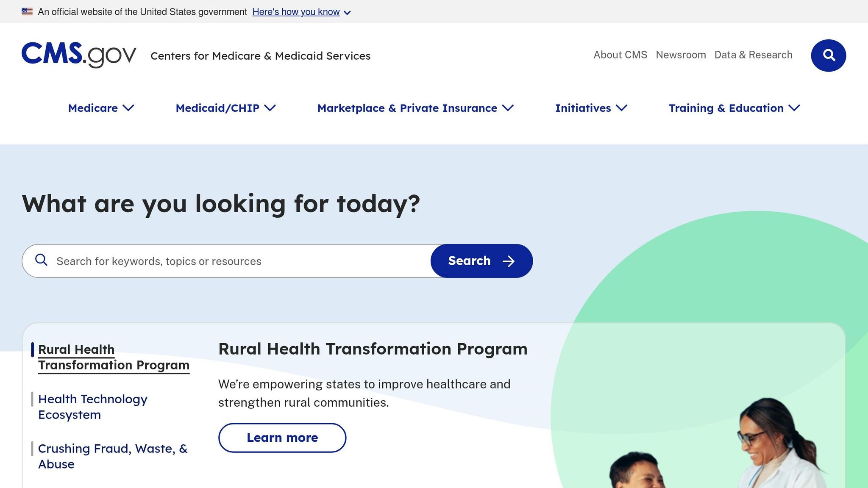Open the About CMS link
Screen dimensions: 868x488
tap(620, 55)
